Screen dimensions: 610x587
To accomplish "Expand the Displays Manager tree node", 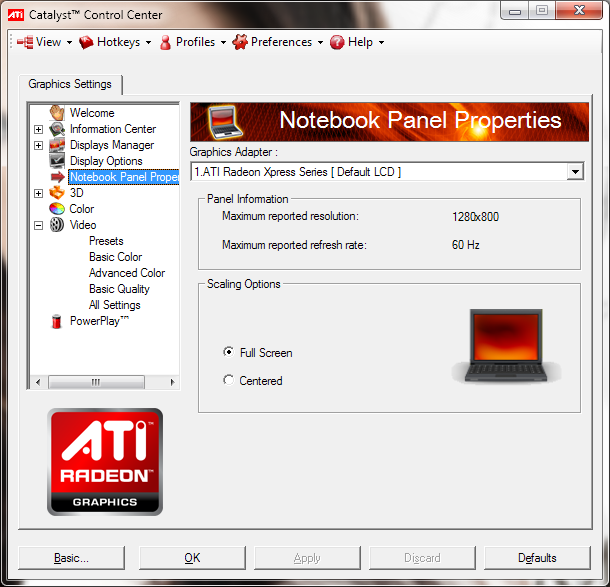I will click(39, 145).
